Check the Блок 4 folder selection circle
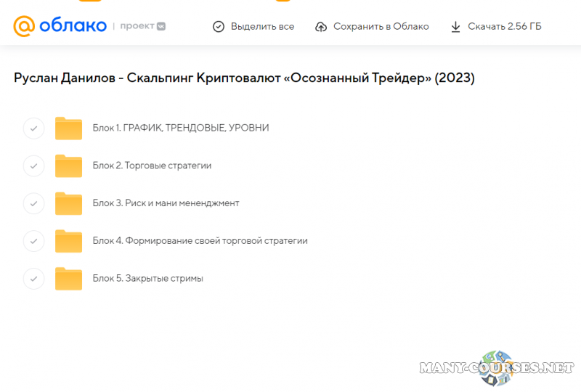This screenshot has width=581, height=392. pos(33,241)
